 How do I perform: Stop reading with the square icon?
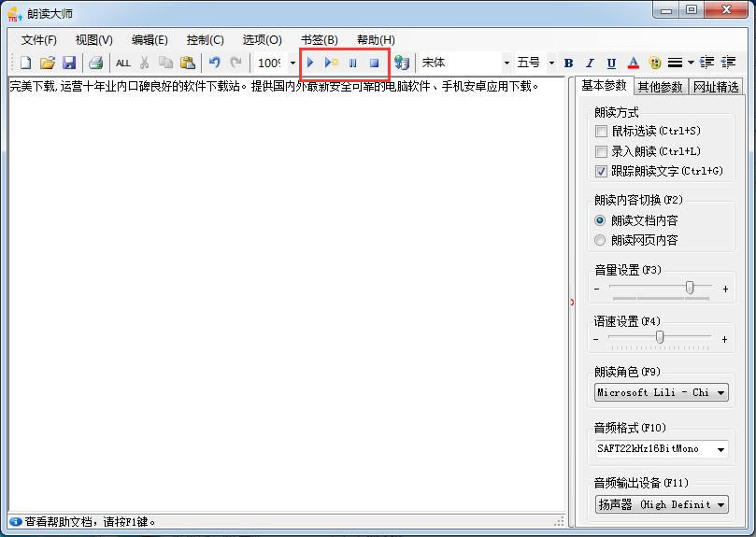pyautogui.click(x=374, y=63)
